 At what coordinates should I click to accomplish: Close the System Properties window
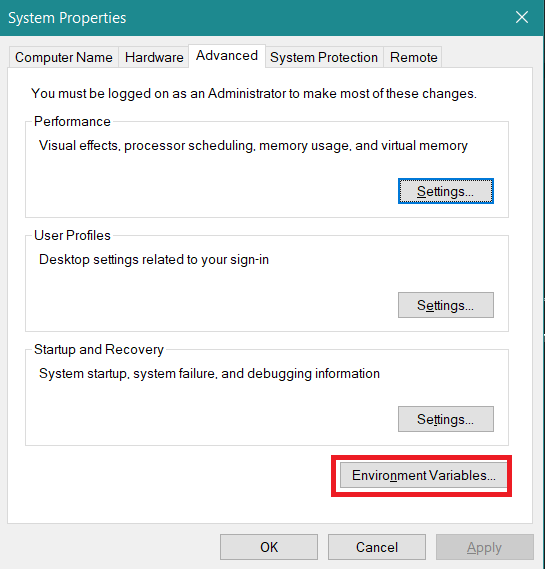tap(522, 17)
